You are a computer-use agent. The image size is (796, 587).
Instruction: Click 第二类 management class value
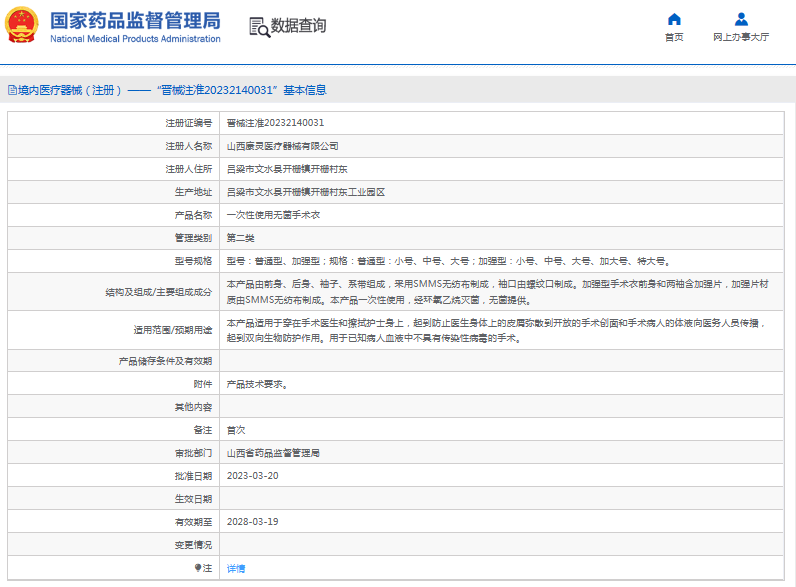[x=240, y=238]
